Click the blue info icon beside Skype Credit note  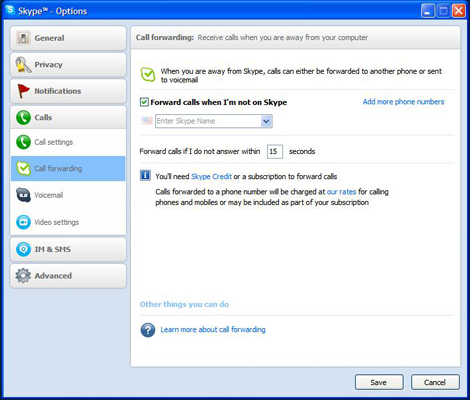(145, 175)
